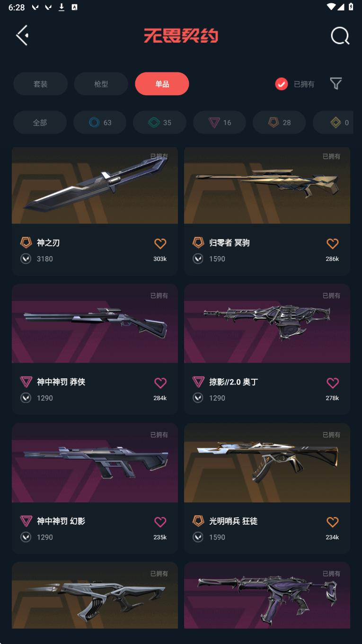The image size is (362, 644).
Task: Tap heart icon for 神中神罚 幻影
Action: 160,522
